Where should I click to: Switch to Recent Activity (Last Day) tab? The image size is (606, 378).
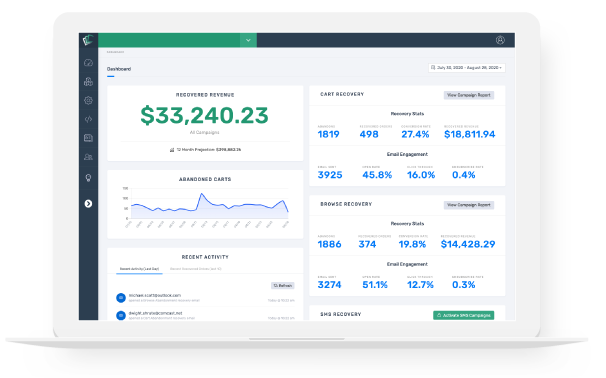point(139,269)
